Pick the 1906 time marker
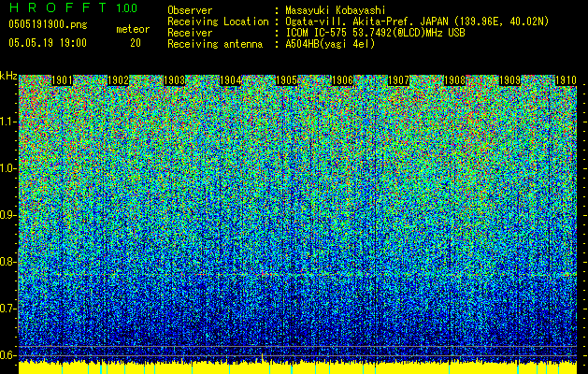This screenshot has width=588, height=374. [x=342, y=80]
